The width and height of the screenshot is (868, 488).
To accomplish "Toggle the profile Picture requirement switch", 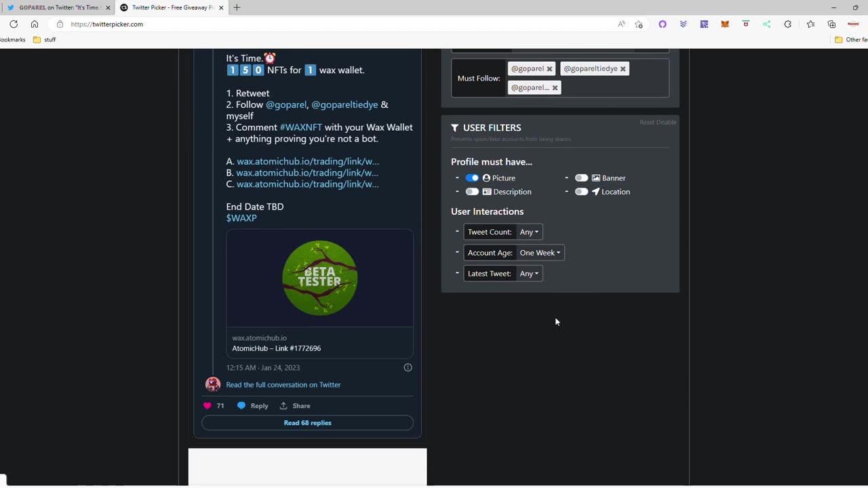I will pos(472,178).
